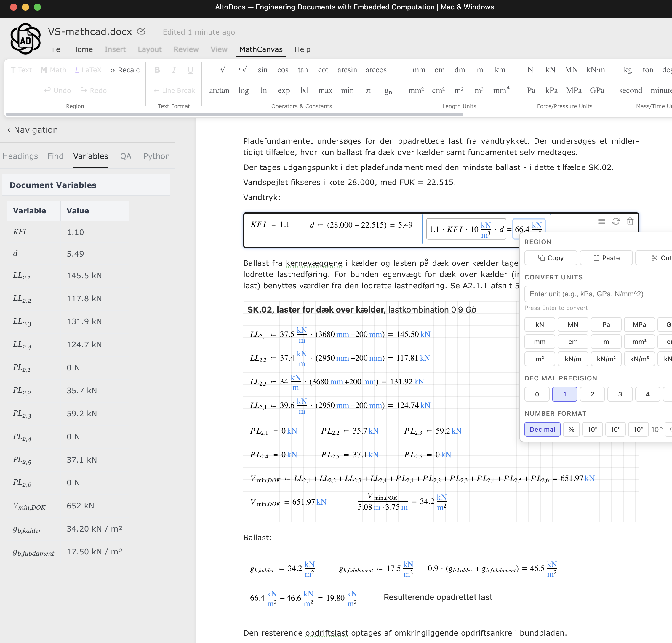Insert the pi constant
Screen dimensions: 672x643
point(368,90)
